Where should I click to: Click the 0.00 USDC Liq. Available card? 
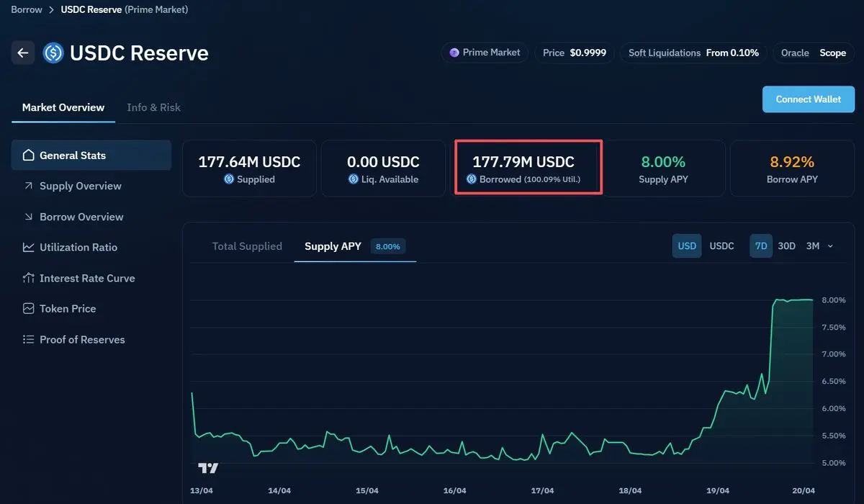click(383, 168)
